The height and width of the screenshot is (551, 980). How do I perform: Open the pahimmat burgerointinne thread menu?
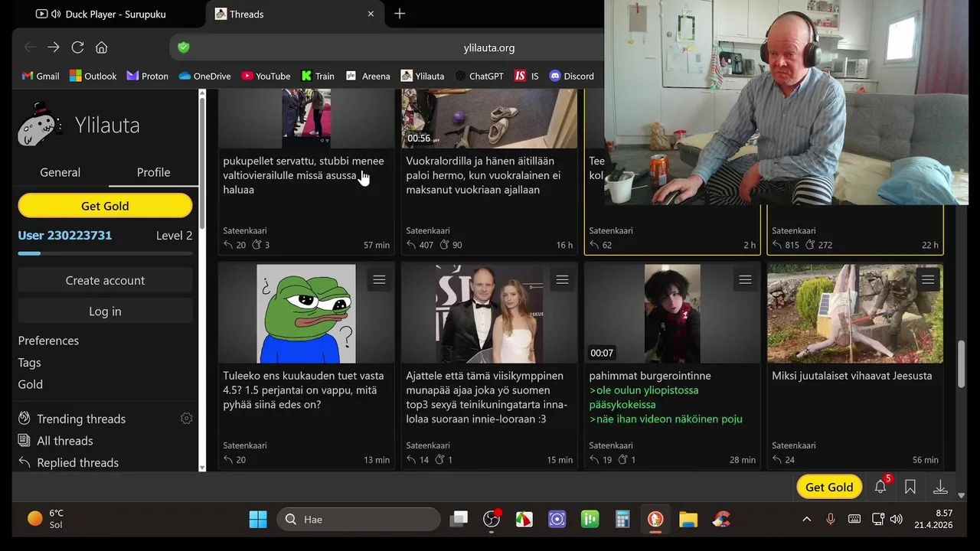click(745, 280)
